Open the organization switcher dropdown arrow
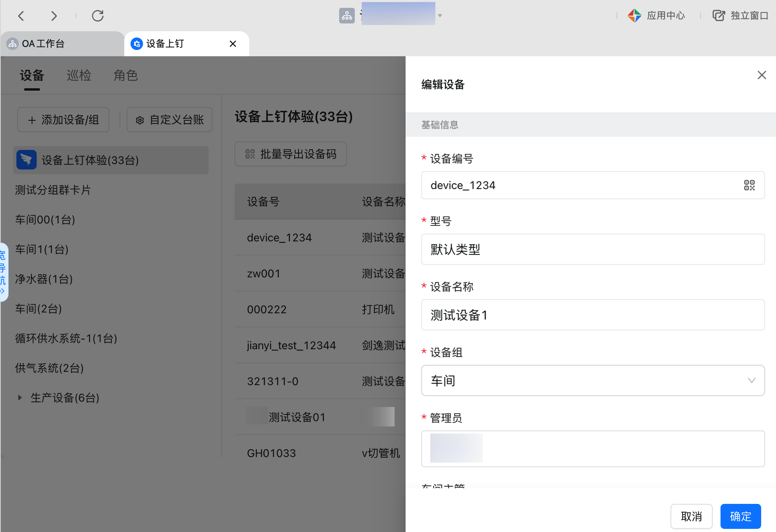This screenshot has width=776, height=532. coord(440,16)
